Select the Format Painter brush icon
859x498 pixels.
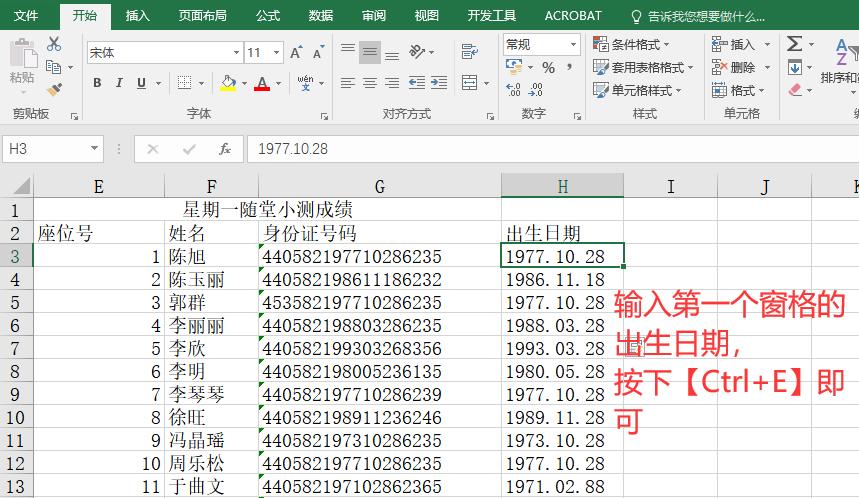tap(54, 89)
